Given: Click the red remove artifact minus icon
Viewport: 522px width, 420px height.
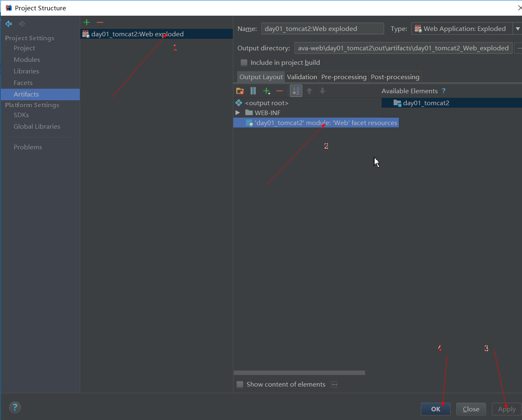Looking at the screenshot, I should [x=100, y=22].
